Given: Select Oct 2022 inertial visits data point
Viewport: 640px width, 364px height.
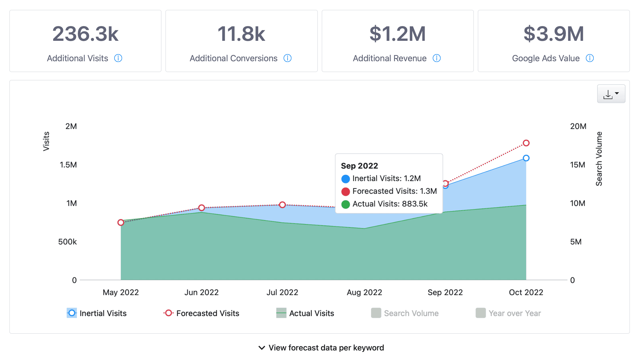Looking at the screenshot, I should 526,158.
